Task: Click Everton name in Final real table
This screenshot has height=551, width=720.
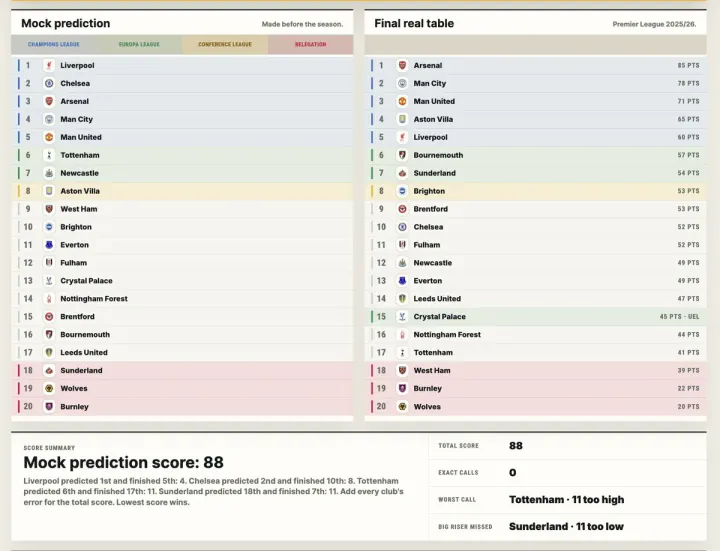Action: [x=428, y=281]
